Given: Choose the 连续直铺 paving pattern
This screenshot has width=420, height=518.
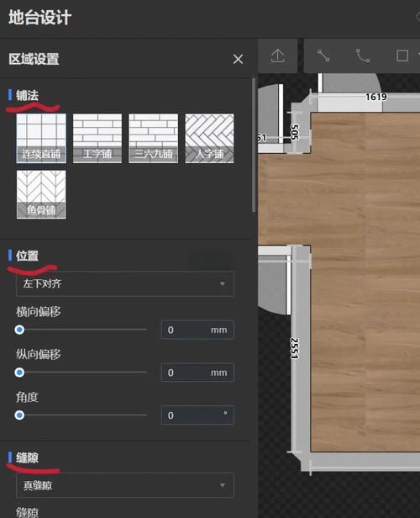Looking at the screenshot, I should (x=41, y=139).
